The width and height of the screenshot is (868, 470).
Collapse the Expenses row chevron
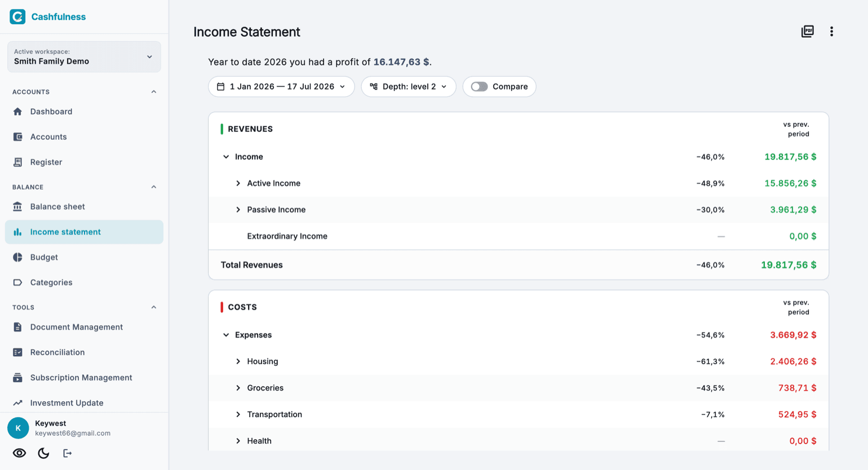(x=226, y=335)
